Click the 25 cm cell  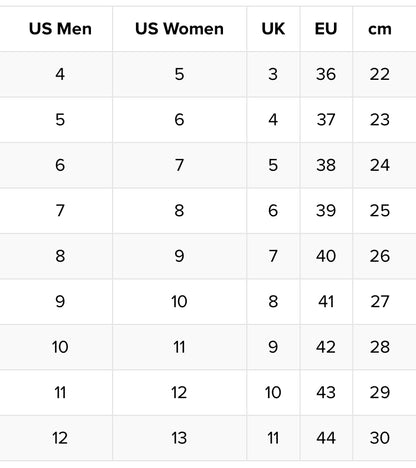[x=380, y=211]
